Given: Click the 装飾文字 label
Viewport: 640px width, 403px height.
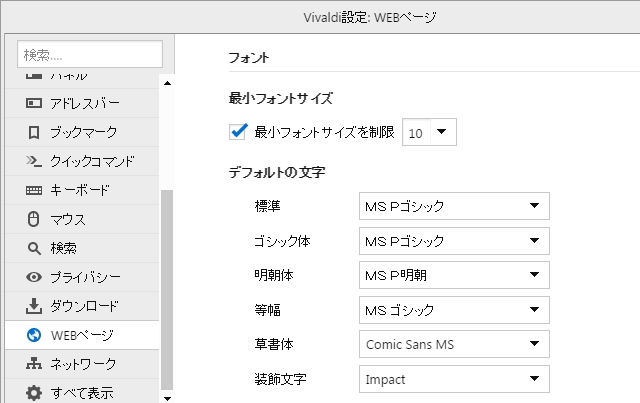Looking at the screenshot, I should pos(280,379).
